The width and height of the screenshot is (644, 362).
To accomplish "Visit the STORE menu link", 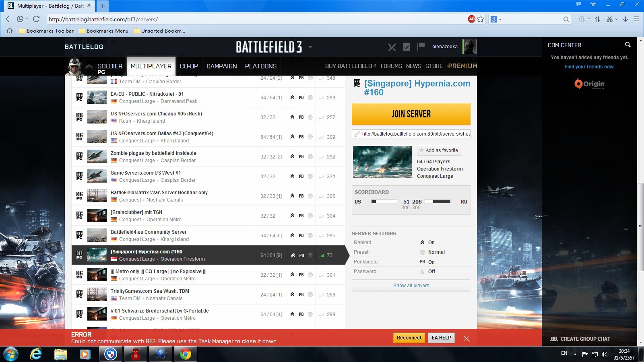I will coord(434,66).
